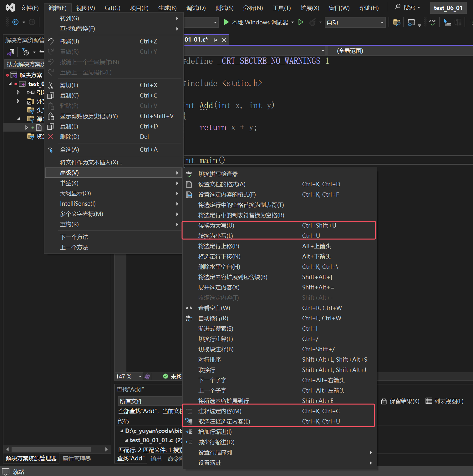This screenshot has height=476, width=473.
Task: Click 取消注释选定内容(E) uncomment selection
Action: (x=280, y=421)
